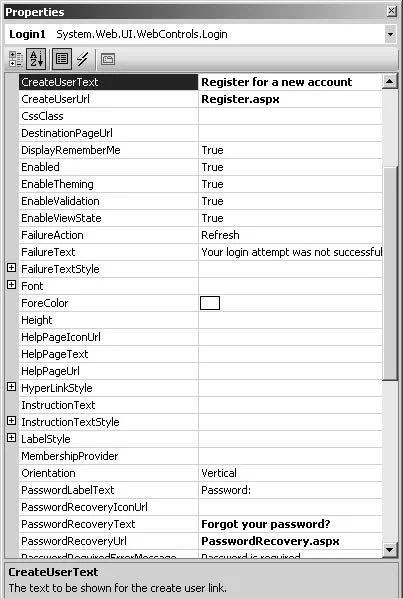Expand the Font property group
Image resolution: width=403 pixels, height=599 pixels.
tap(11, 285)
